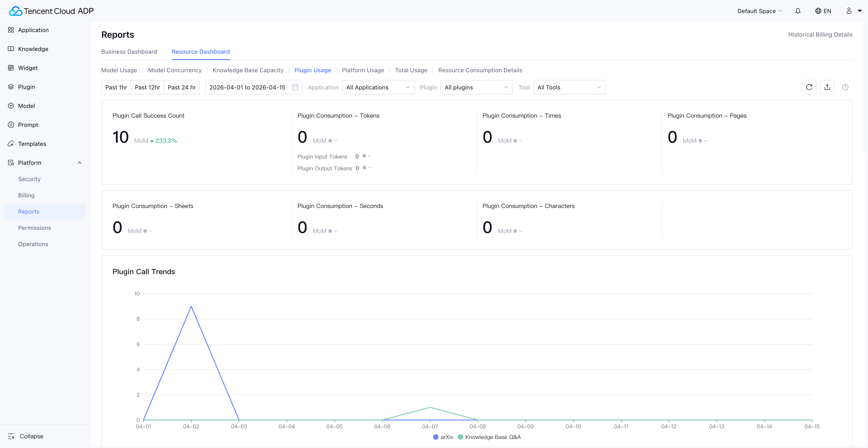This screenshot has width=868, height=448.
Task: Expand the All Tools dropdown
Action: [569, 87]
